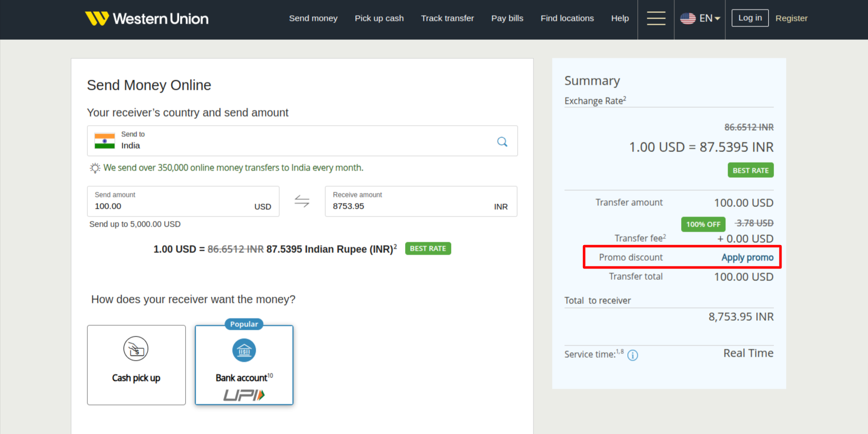Click the Popular tag on Bank account
868x434 pixels.
(244, 324)
